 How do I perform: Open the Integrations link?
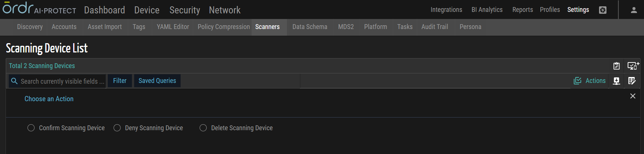446,10
